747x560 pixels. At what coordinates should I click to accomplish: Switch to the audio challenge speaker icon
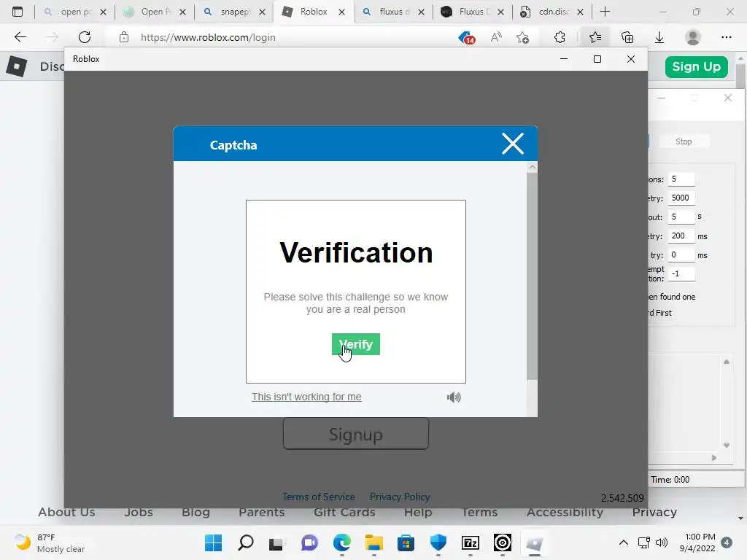click(x=454, y=397)
